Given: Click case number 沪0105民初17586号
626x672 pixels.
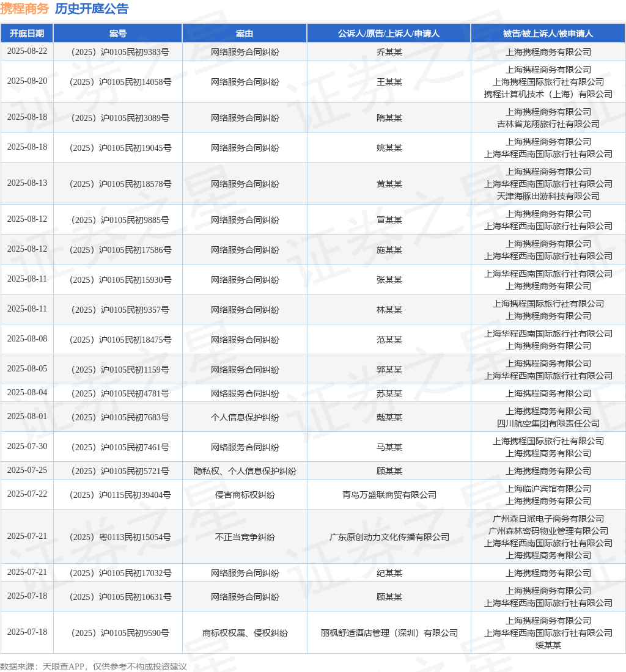Looking at the screenshot, I should pyautogui.click(x=120, y=250).
